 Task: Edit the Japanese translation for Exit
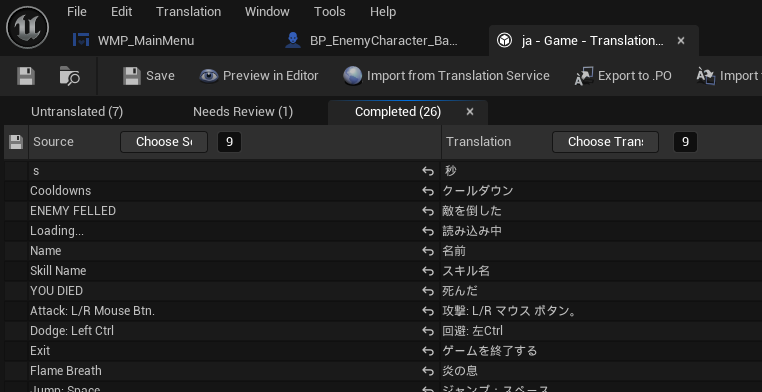tap(602, 351)
